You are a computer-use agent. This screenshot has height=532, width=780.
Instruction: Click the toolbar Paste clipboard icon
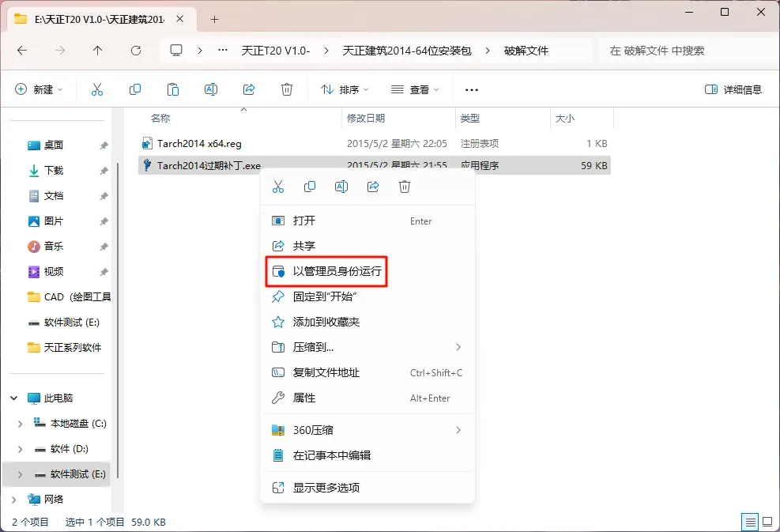(x=172, y=89)
